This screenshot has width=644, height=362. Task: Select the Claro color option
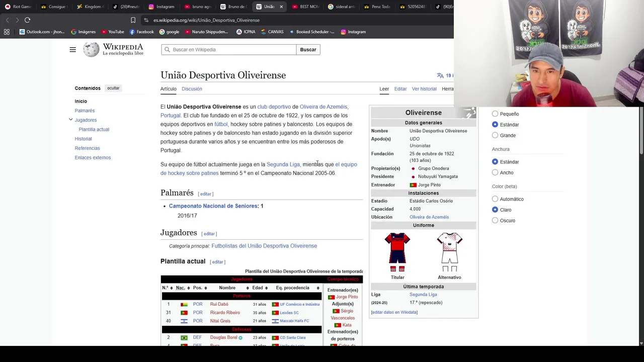[495, 210]
